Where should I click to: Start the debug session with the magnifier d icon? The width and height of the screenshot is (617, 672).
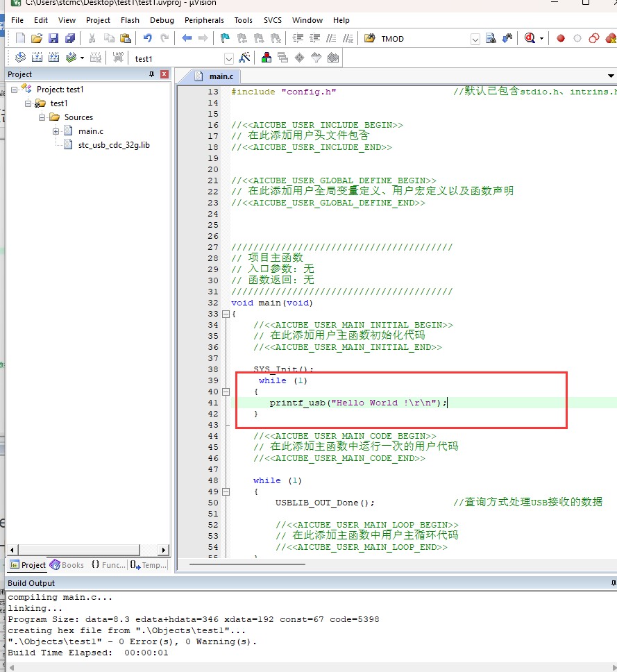[530, 39]
